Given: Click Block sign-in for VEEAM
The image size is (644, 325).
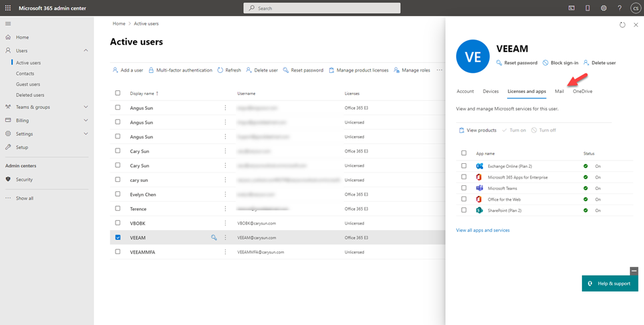Looking at the screenshot, I should tap(560, 63).
